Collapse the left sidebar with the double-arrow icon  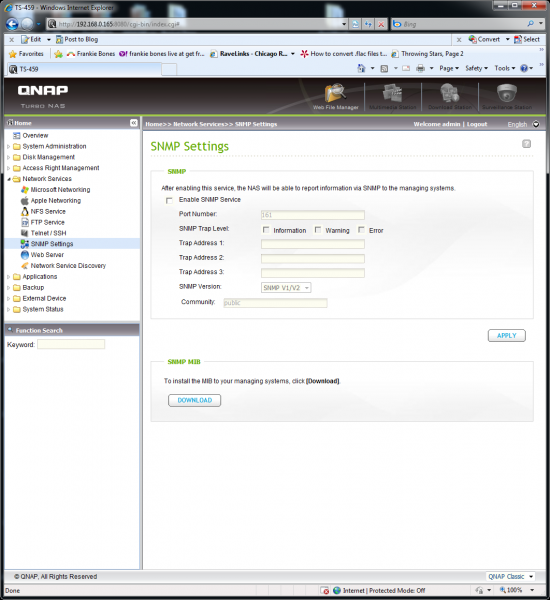pyautogui.click(x=134, y=123)
